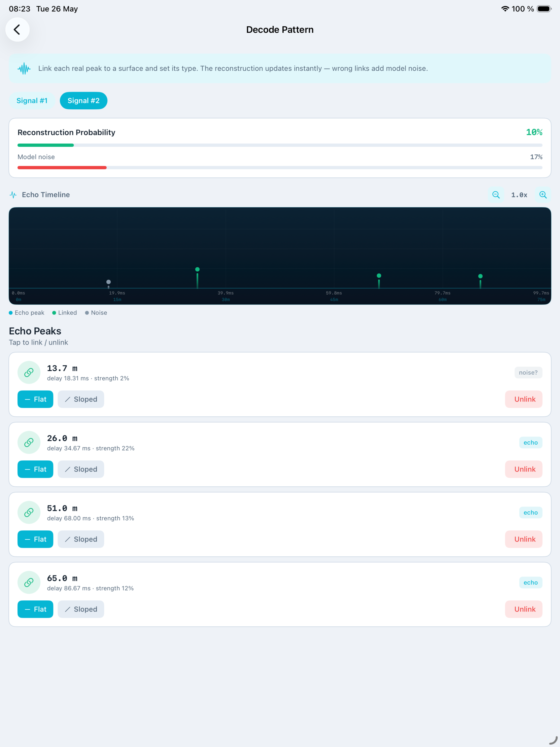Tap the echo tag on 65.0 m
The height and width of the screenshot is (747, 560).
pyautogui.click(x=531, y=583)
